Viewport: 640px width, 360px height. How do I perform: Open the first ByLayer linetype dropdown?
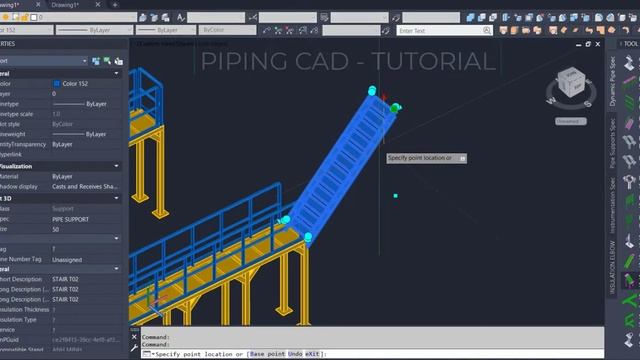click(x=94, y=30)
